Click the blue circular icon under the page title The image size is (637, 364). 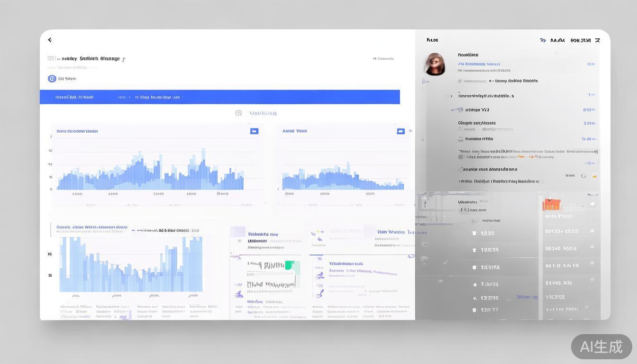(52, 79)
